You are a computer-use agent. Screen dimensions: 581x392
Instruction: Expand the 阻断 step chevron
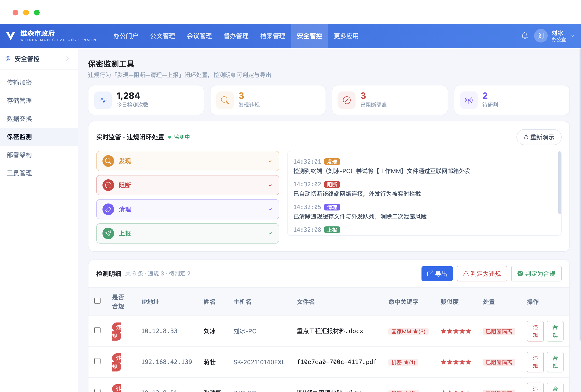pyautogui.click(x=270, y=185)
